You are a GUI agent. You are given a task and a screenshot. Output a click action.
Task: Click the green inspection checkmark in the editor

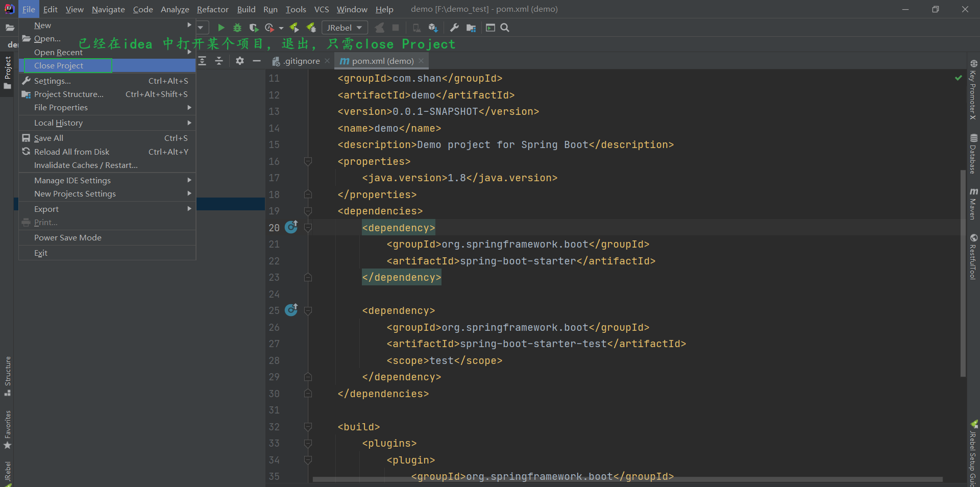(959, 78)
